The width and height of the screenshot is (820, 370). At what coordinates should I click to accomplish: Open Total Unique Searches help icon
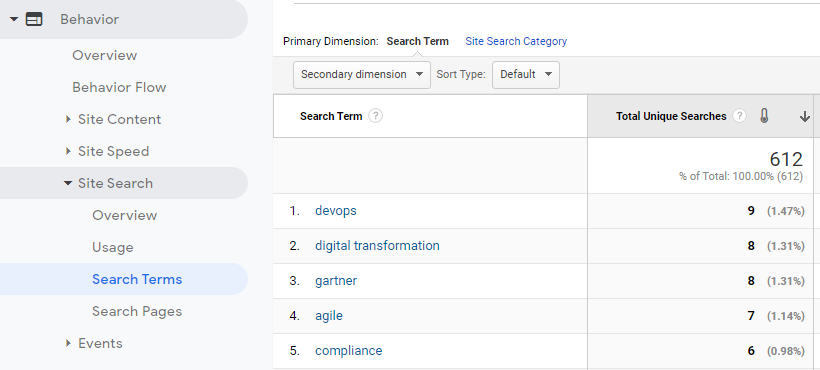click(x=739, y=115)
